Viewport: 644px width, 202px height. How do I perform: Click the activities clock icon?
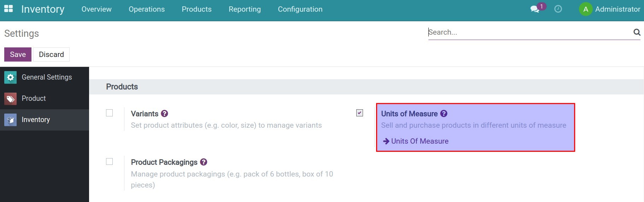click(558, 9)
